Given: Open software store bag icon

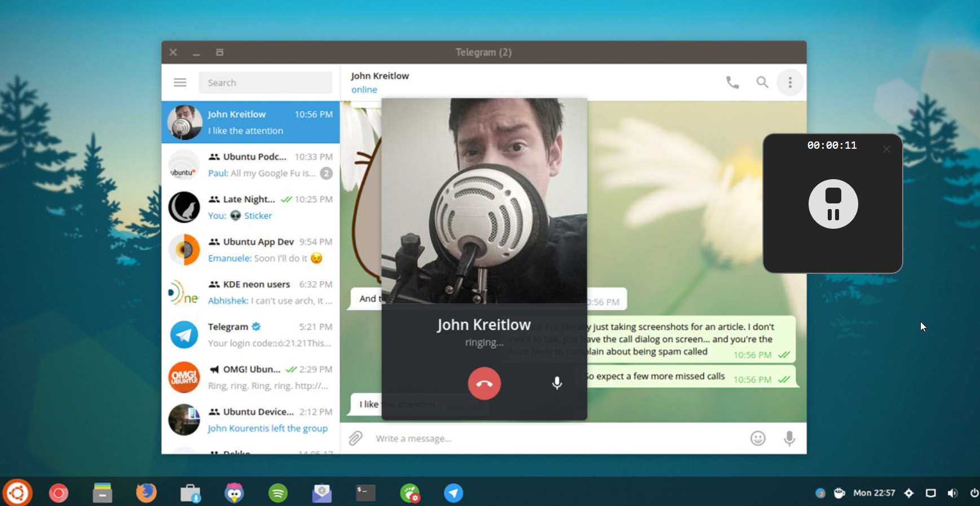Looking at the screenshot, I should click(191, 494).
